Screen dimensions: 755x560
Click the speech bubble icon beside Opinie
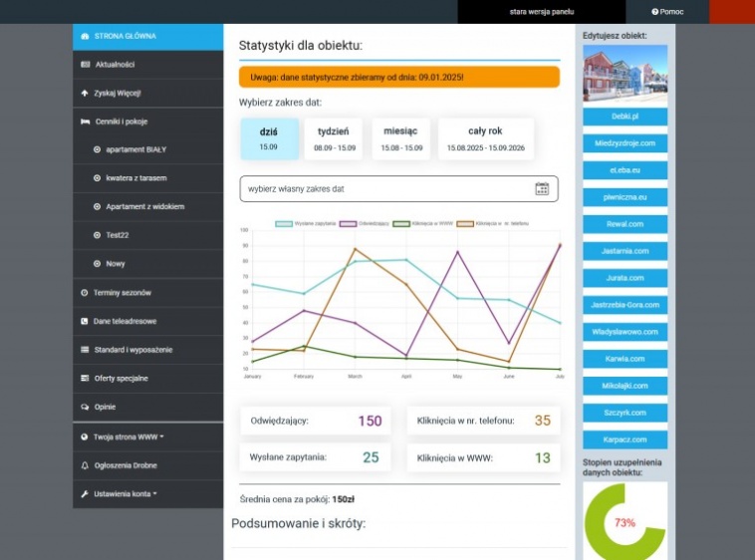[85, 408]
